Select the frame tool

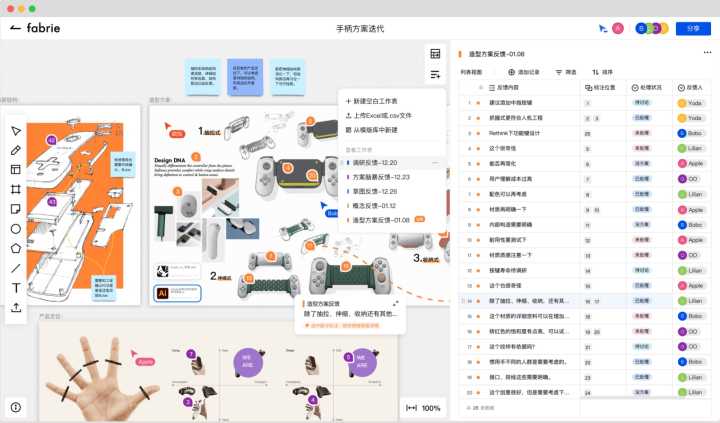(16, 189)
